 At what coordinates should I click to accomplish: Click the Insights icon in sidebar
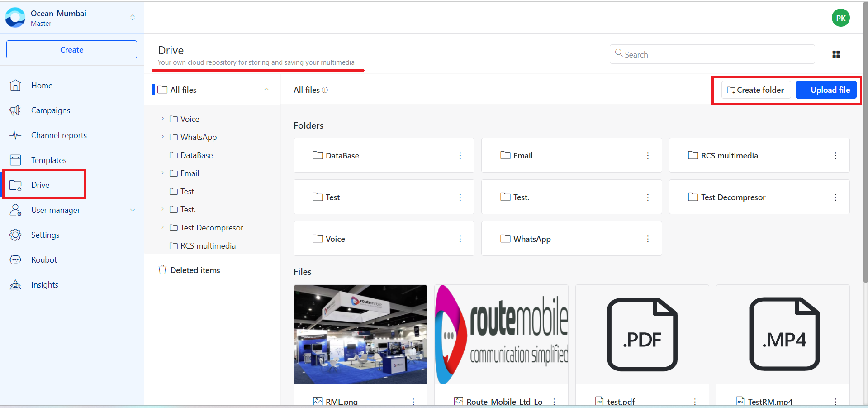tap(15, 285)
